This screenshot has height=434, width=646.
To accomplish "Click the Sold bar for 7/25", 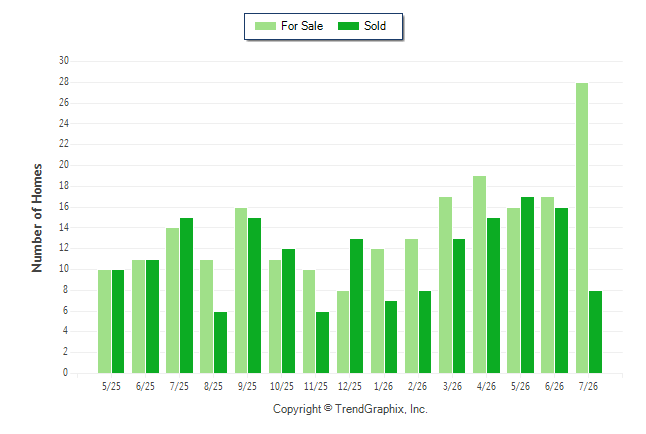I will (x=186, y=296).
